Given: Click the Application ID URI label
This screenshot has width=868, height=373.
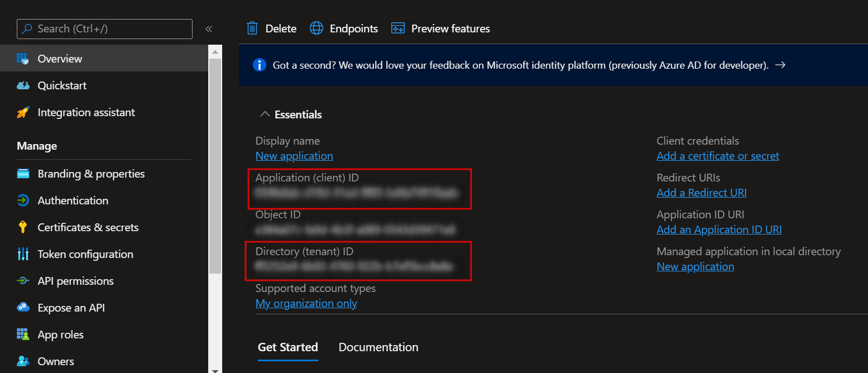Looking at the screenshot, I should click(x=701, y=214).
